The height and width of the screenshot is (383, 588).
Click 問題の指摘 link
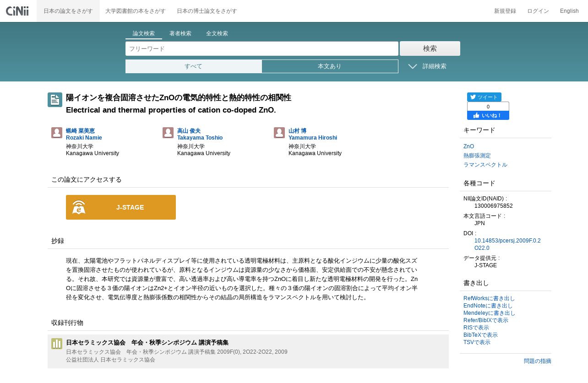tap(538, 361)
